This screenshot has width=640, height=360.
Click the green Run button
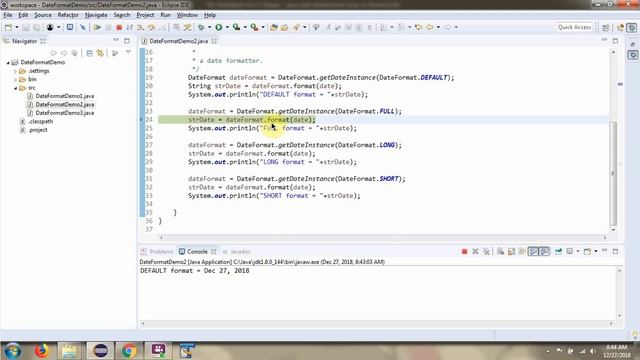219,27
